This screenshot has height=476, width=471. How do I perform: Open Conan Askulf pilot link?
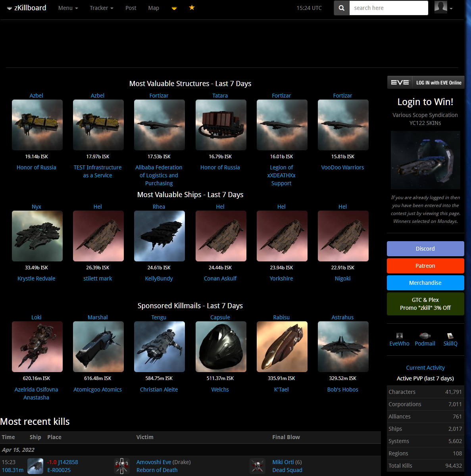pyautogui.click(x=220, y=278)
